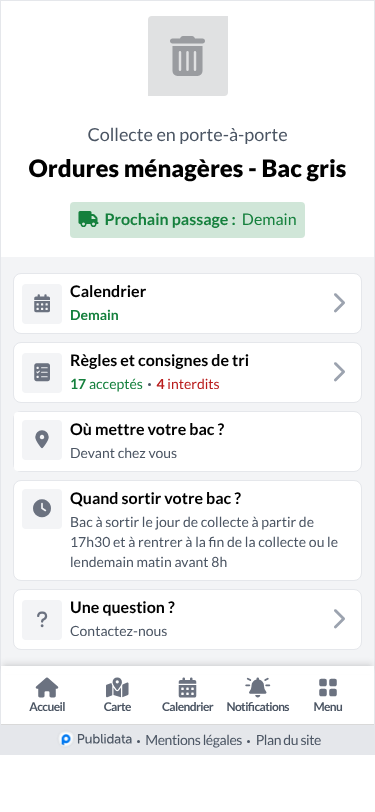Open the Notifications bell tab
Screen dimensions: 375x812
258,695
